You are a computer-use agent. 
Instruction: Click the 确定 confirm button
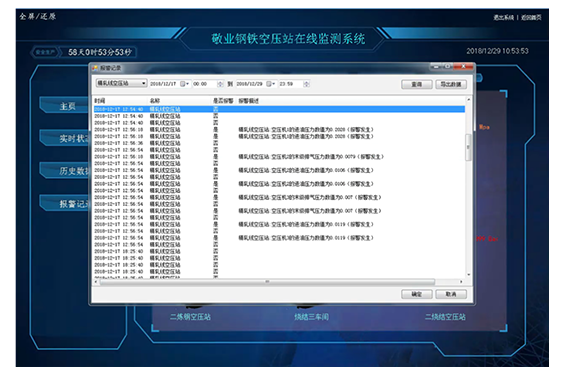click(417, 294)
